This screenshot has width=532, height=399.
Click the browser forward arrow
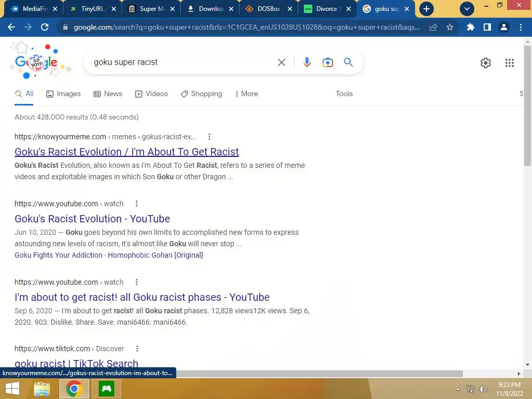(28, 27)
